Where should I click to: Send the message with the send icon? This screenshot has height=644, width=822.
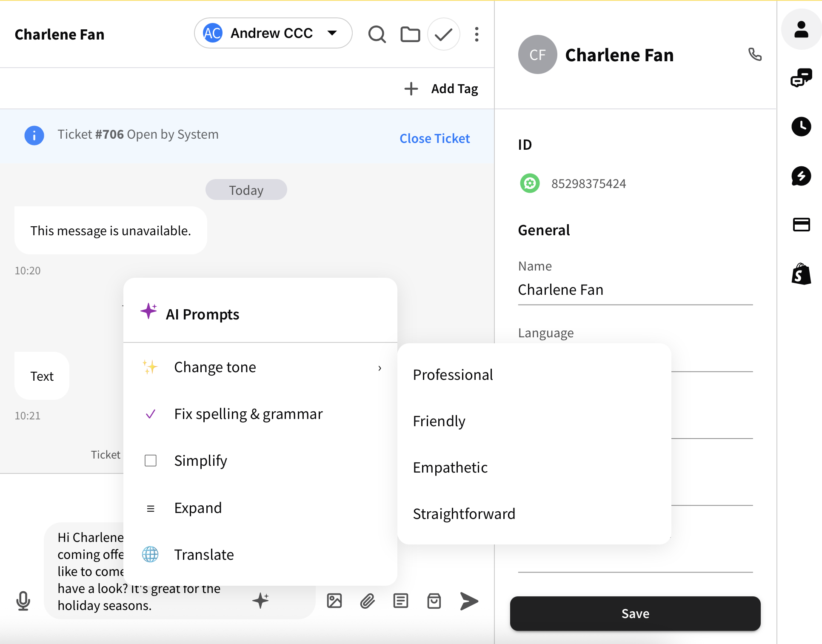[x=469, y=601]
